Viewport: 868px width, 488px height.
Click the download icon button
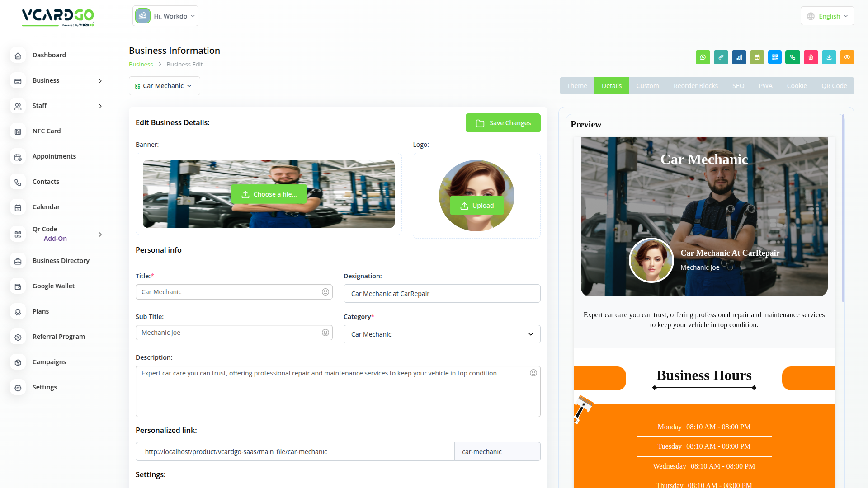tap(829, 57)
